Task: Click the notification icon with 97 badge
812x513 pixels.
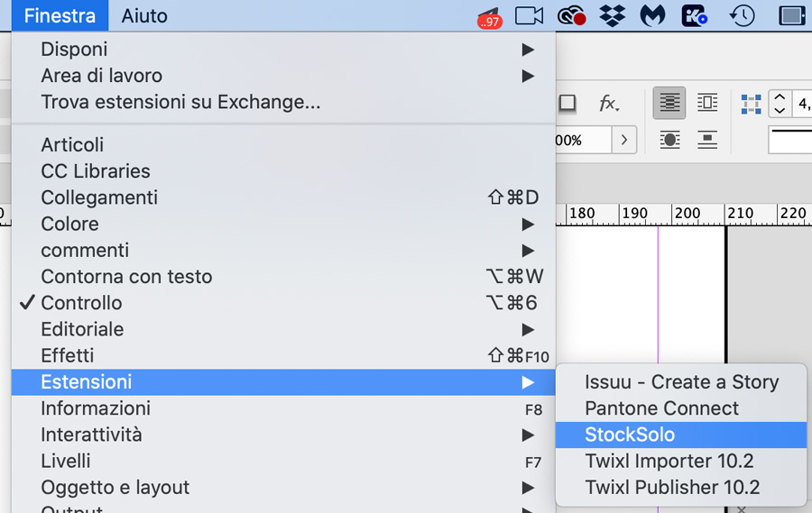Action: tap(489, 18)
